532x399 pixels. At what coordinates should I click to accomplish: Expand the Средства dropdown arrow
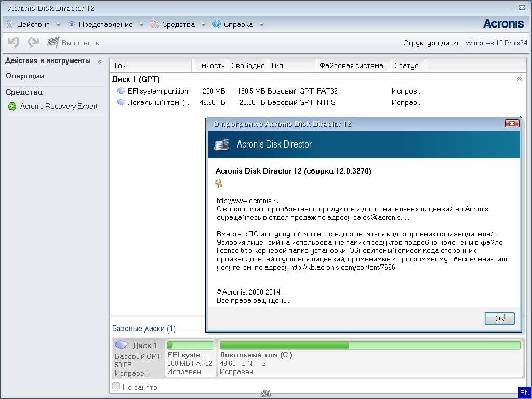pyautogui.click(x=203, y=24)
